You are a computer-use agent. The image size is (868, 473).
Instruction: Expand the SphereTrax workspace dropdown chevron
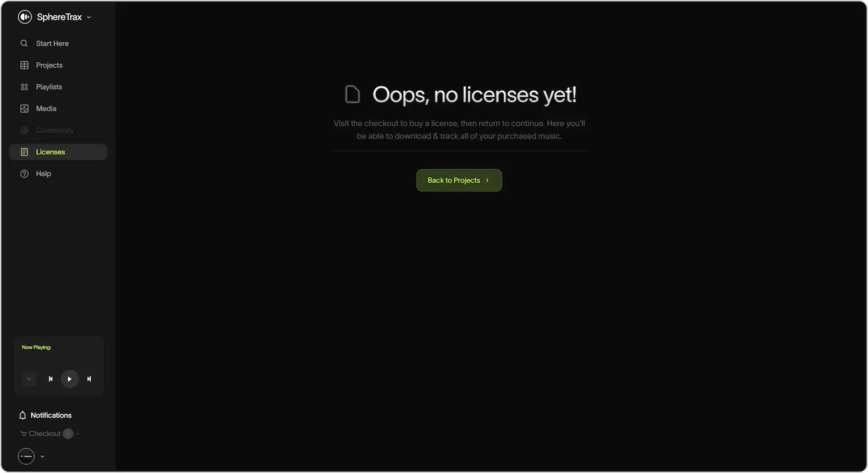point(89,18)
